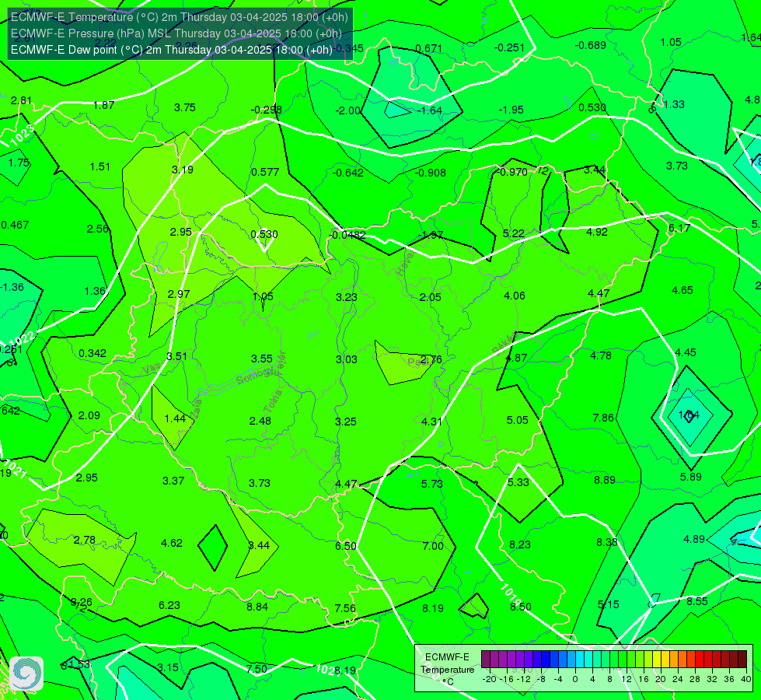761x700 pixels.
Task: Click the dew point value 6.17
Action: 679,229
